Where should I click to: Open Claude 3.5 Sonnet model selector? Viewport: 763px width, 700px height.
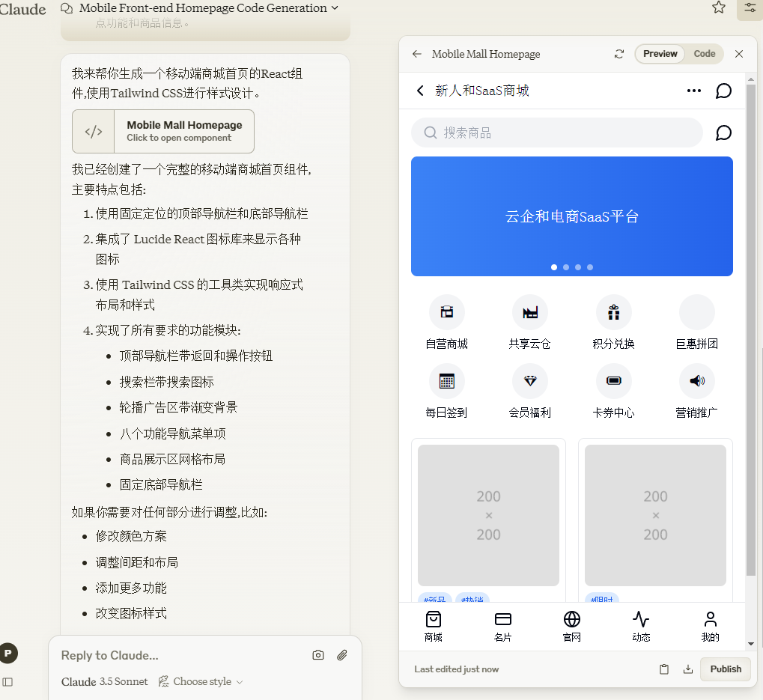pos(104,681)
